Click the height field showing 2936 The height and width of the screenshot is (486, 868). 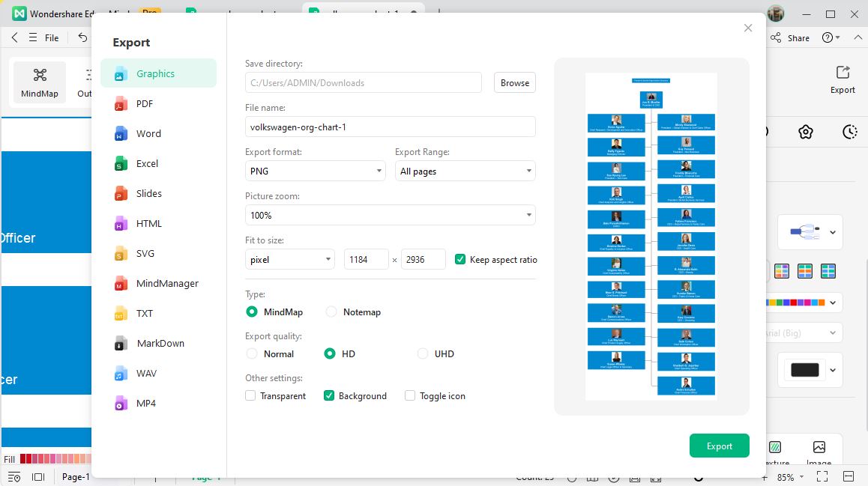coord(423,259)
